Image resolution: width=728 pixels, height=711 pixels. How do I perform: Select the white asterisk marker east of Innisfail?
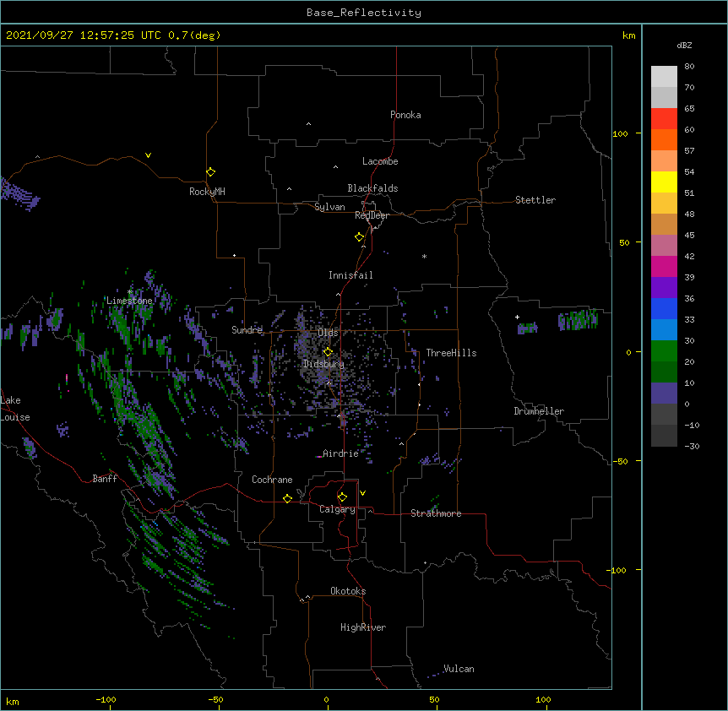pos(424,256)
